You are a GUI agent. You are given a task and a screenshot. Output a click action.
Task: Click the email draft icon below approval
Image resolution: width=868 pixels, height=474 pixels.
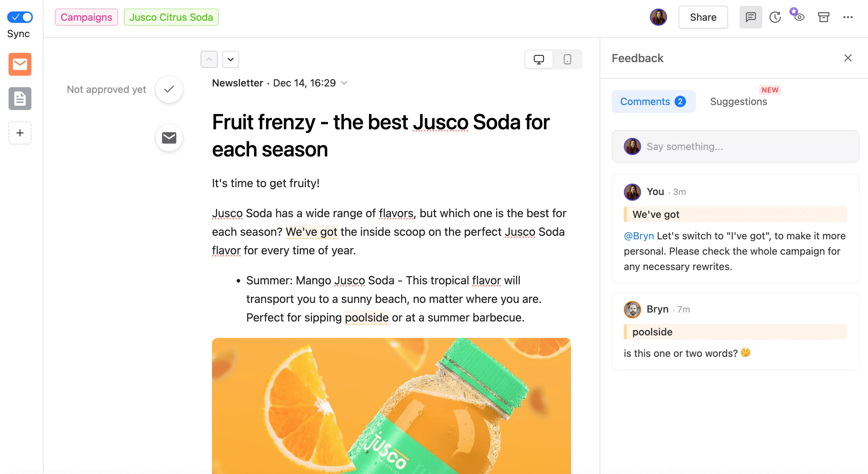pos(169,138)
